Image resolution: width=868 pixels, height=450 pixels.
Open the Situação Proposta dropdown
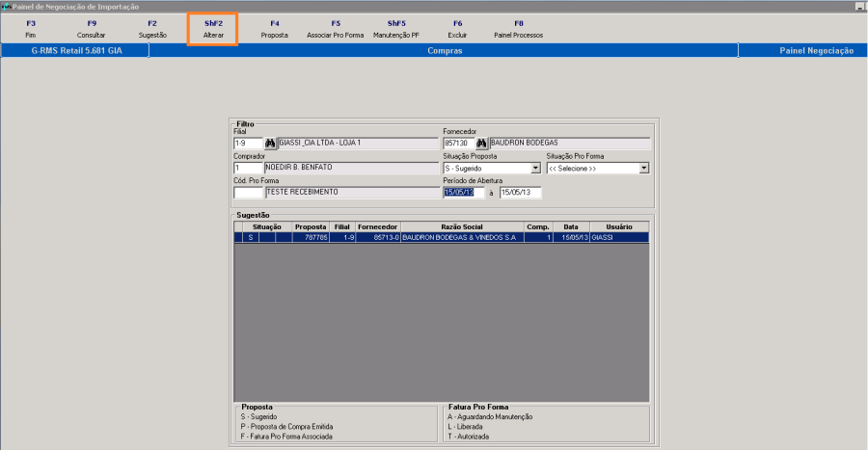(x=535, y=168)
